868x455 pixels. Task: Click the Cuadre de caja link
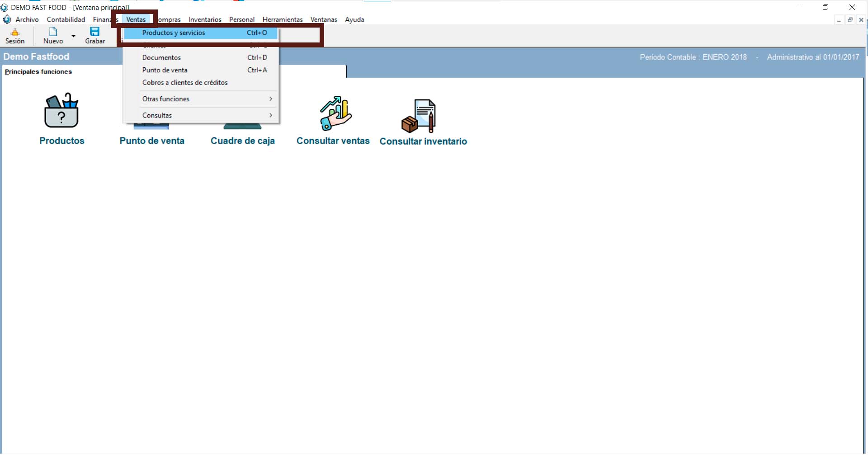coord(243,141)
